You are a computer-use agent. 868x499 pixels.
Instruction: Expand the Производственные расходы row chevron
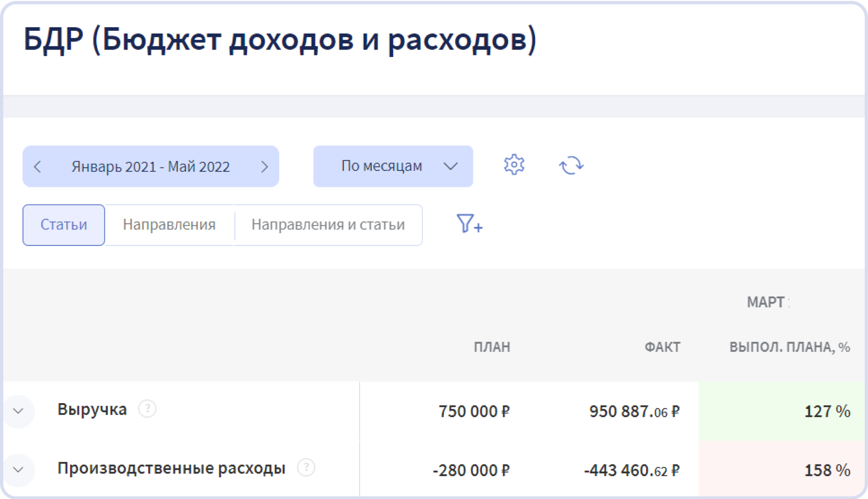click(x=18, y=470)
